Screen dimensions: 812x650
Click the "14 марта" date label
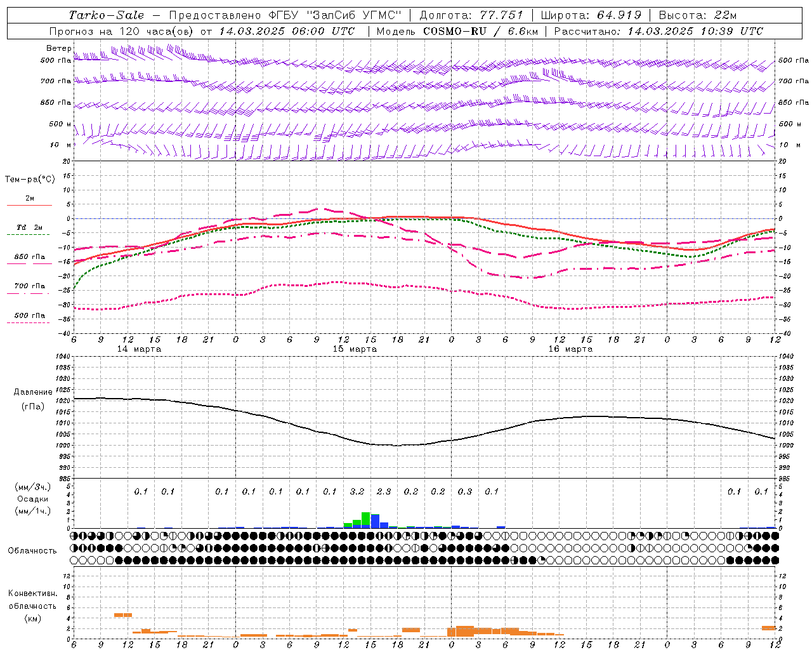(x=139, y=348)
